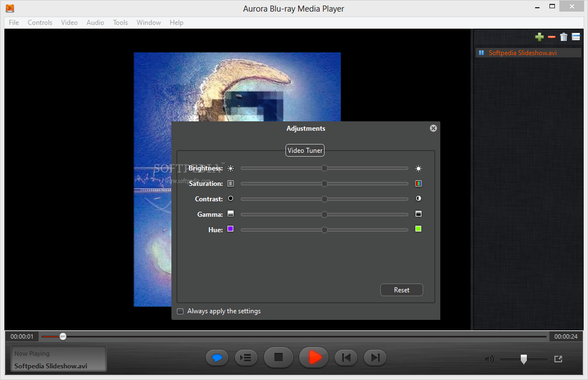The image size is (588, 380).
Task: Click the grayscale low saturation icon
Action: [230, 184]
